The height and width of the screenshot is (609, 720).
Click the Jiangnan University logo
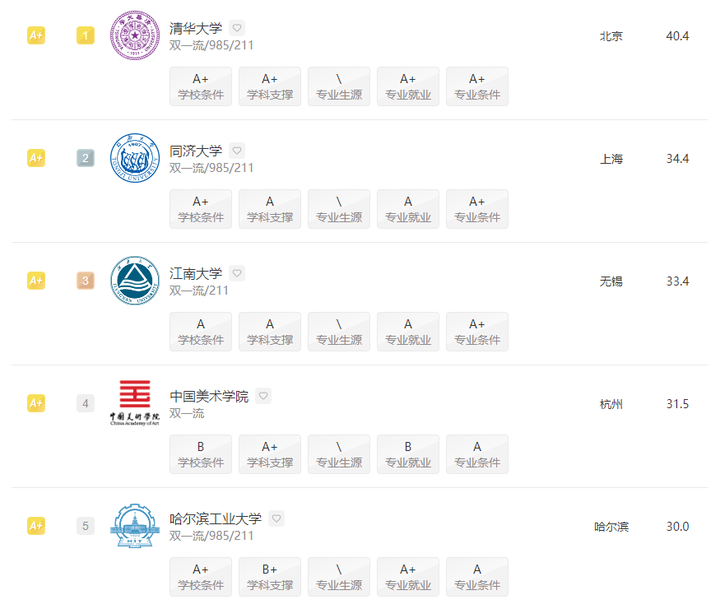coord(134,281)
